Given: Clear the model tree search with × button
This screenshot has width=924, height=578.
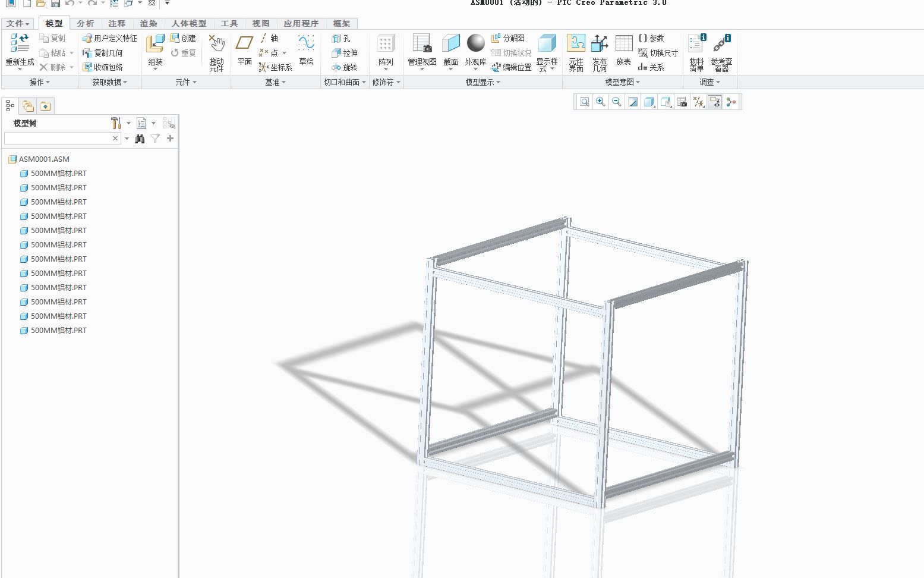Looking at the screenshot, I should click(114, 138).
